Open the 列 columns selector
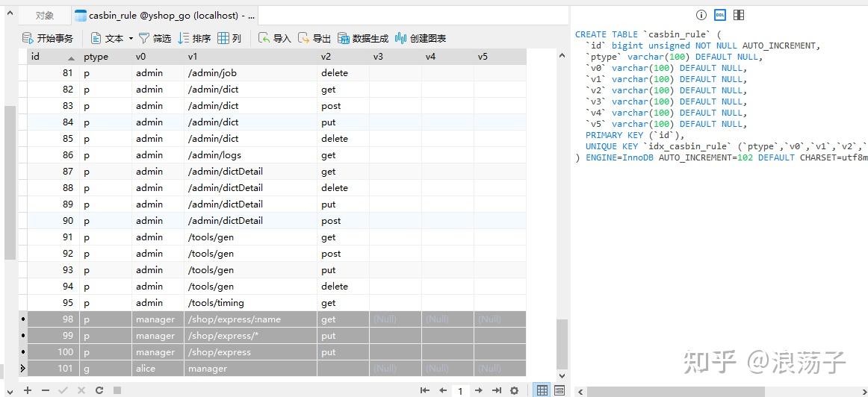Screen dimensions: 868x397 (x=230, y=38)
